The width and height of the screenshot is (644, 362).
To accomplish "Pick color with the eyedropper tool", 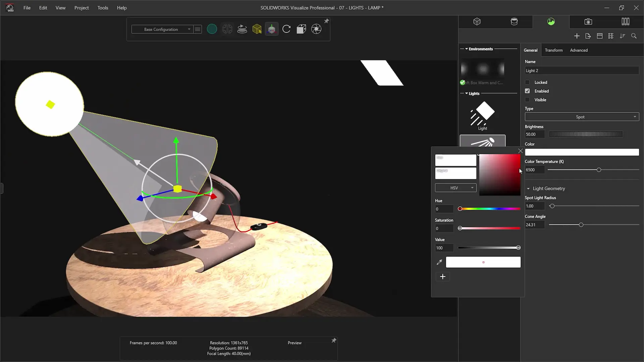I will click(439, 262).
